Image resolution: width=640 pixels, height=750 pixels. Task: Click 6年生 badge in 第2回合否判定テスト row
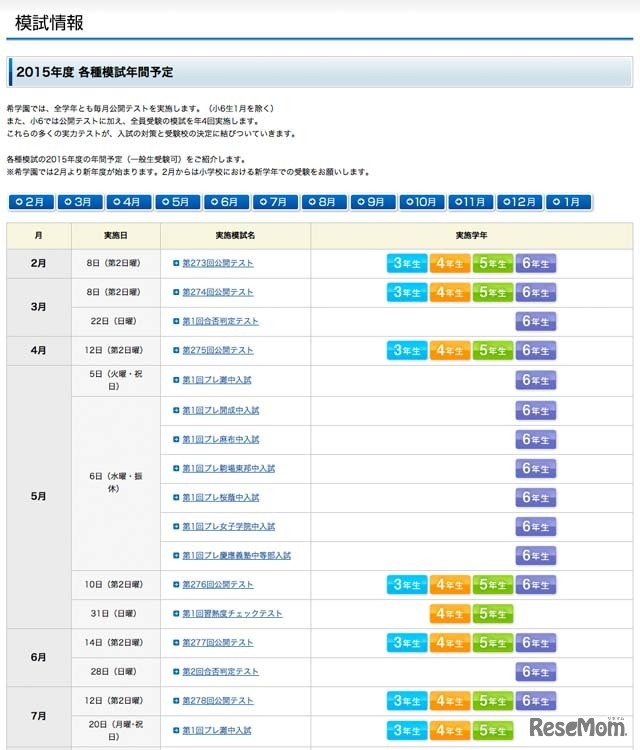[536, 672]
